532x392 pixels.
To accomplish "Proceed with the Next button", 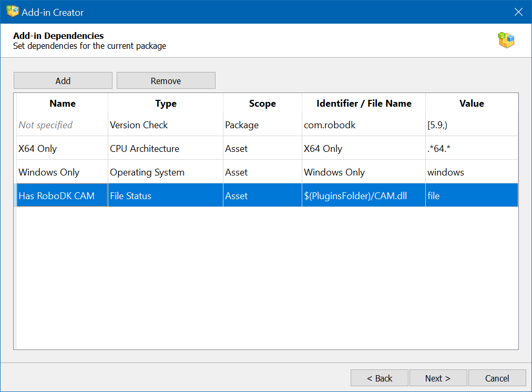I will [438, 378].
